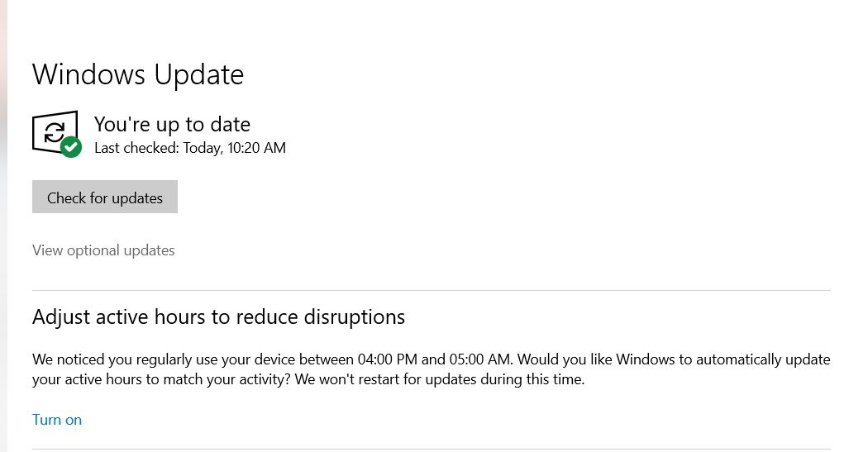Click the Windows Update sync arrows icon
The height and width of the screenshot is (452, 868).
55,131
